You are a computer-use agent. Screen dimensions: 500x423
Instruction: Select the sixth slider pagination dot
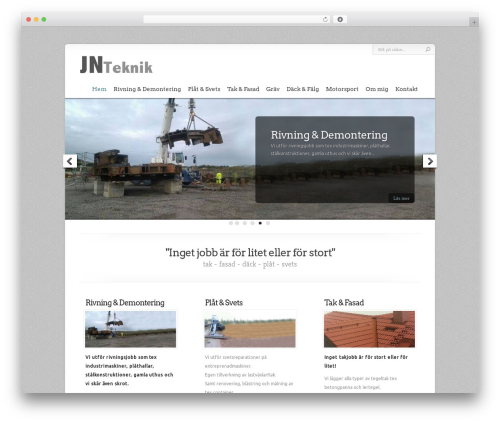click(x=268, y=223)
